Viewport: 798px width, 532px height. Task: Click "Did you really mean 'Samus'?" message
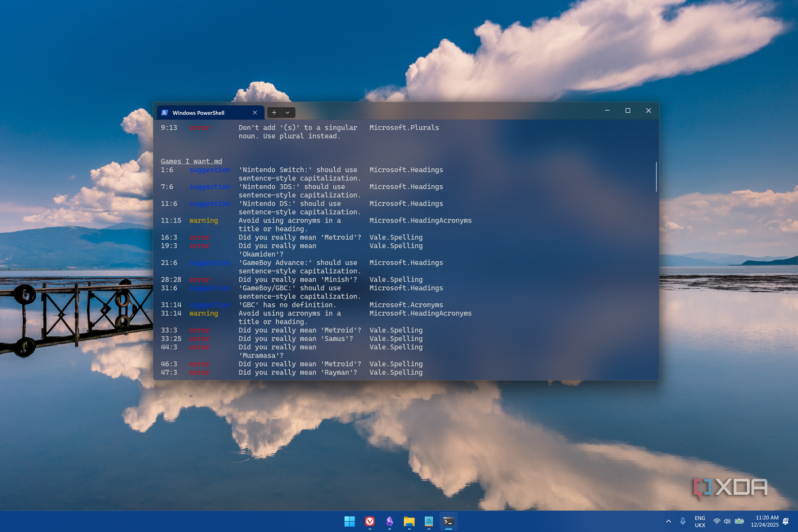(x=296, y=339)
